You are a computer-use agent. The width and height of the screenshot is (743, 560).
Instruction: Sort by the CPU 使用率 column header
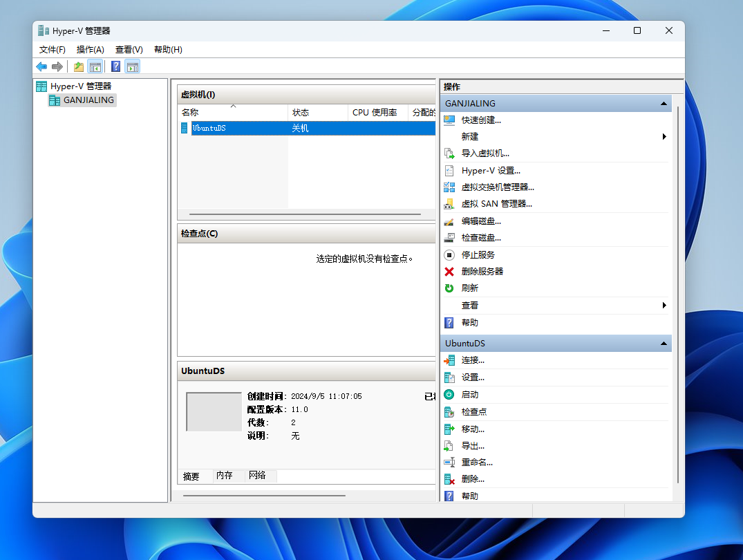(x=378, y=113)
